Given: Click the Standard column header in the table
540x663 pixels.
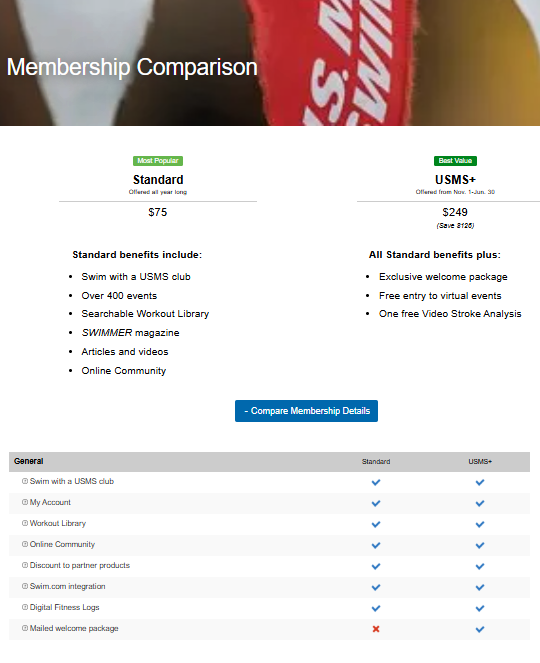Looking at the screenshot, I should coord(376,462).
